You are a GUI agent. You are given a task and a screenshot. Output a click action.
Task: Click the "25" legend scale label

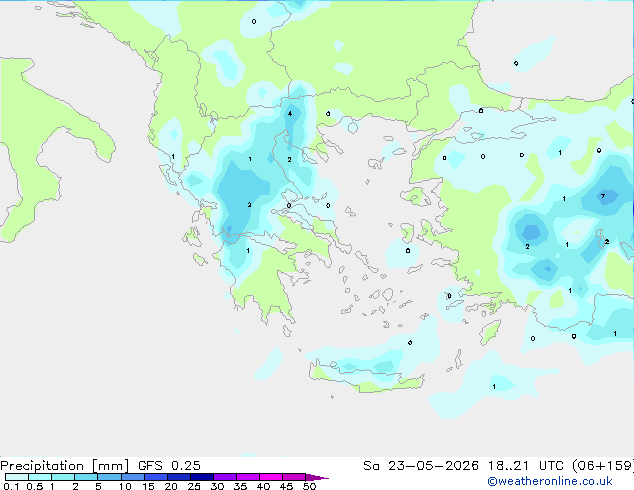(194, 486)
